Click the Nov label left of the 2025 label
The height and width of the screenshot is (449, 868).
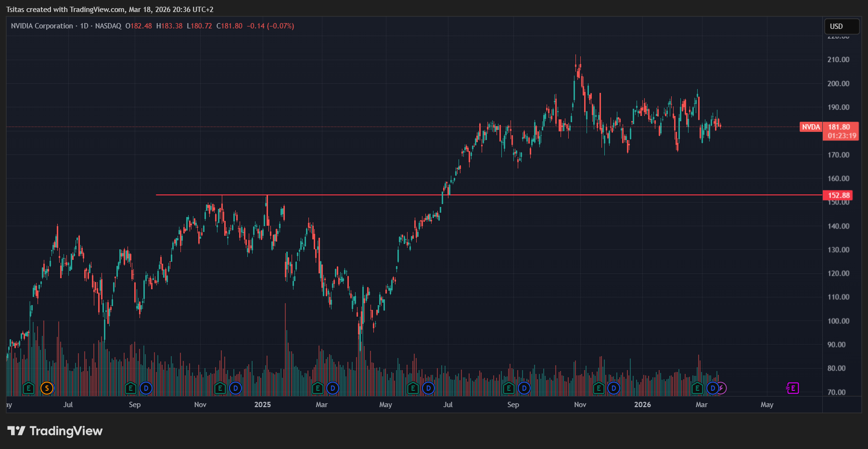click(200, 405)
